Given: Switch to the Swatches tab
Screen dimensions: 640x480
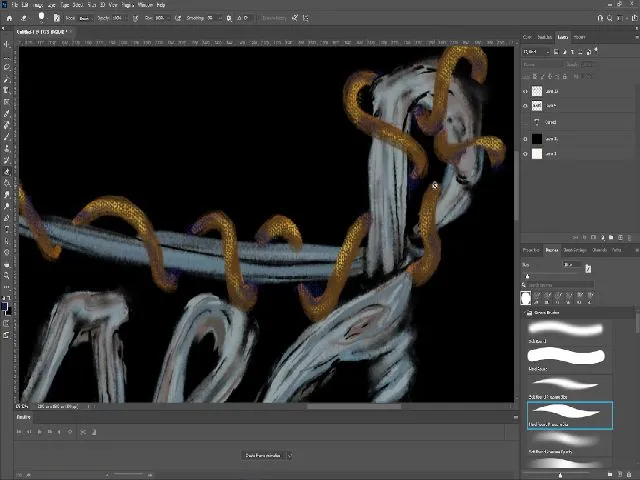Looking at the screenshot, I should coord(544,37).
